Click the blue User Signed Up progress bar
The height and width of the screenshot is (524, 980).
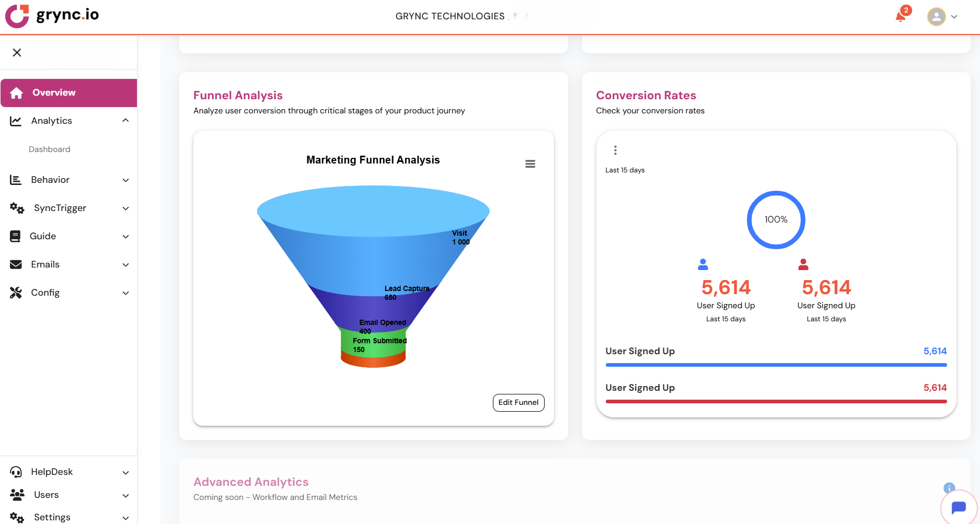coord(776,365)
